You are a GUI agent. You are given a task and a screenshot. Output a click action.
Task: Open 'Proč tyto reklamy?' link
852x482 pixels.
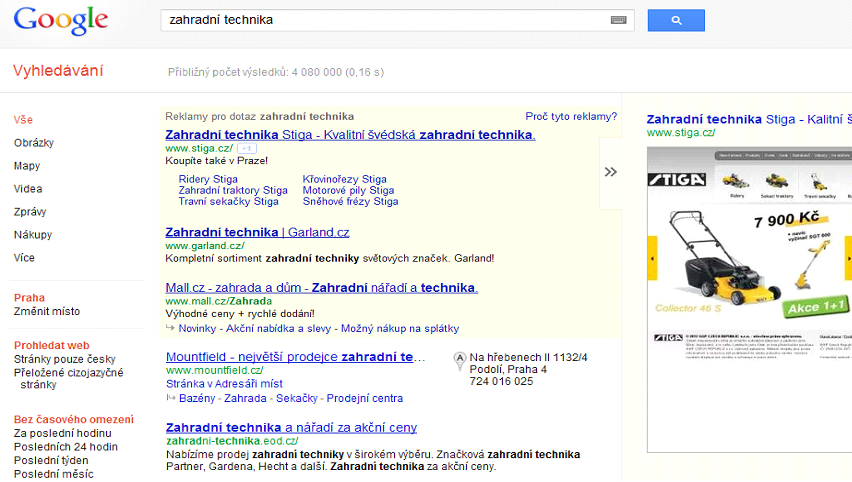[571, 116]
